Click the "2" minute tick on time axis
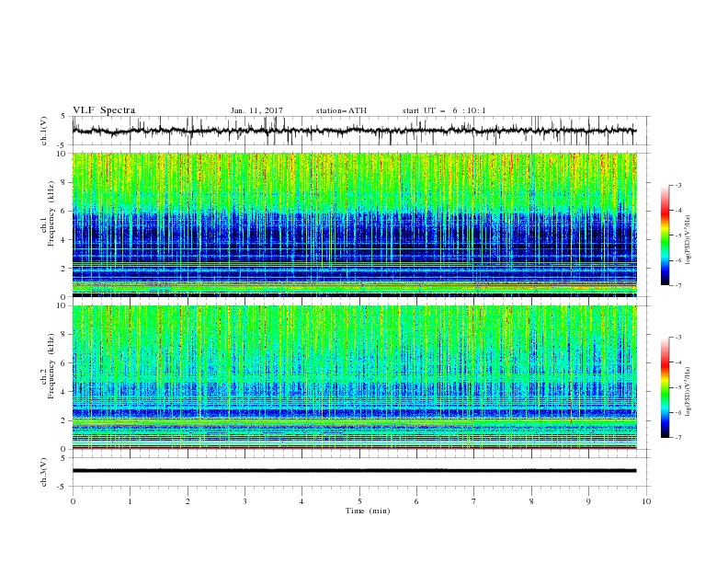 (x=188, y=501)
